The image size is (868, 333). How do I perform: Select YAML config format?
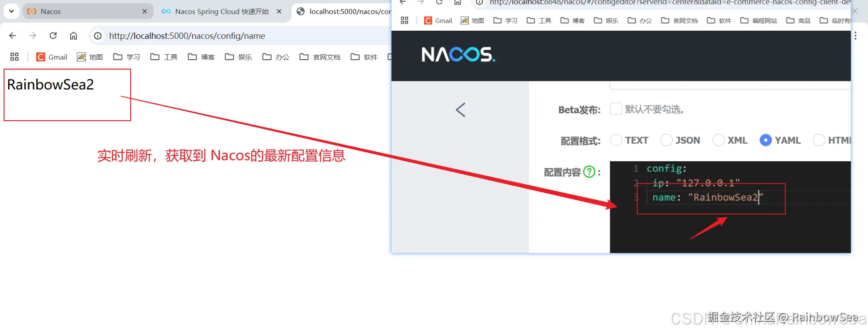click(765, 141)
